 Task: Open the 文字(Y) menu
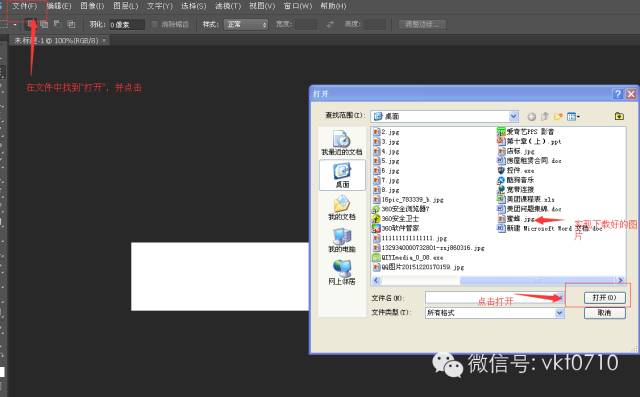click(x=160, y=6)
